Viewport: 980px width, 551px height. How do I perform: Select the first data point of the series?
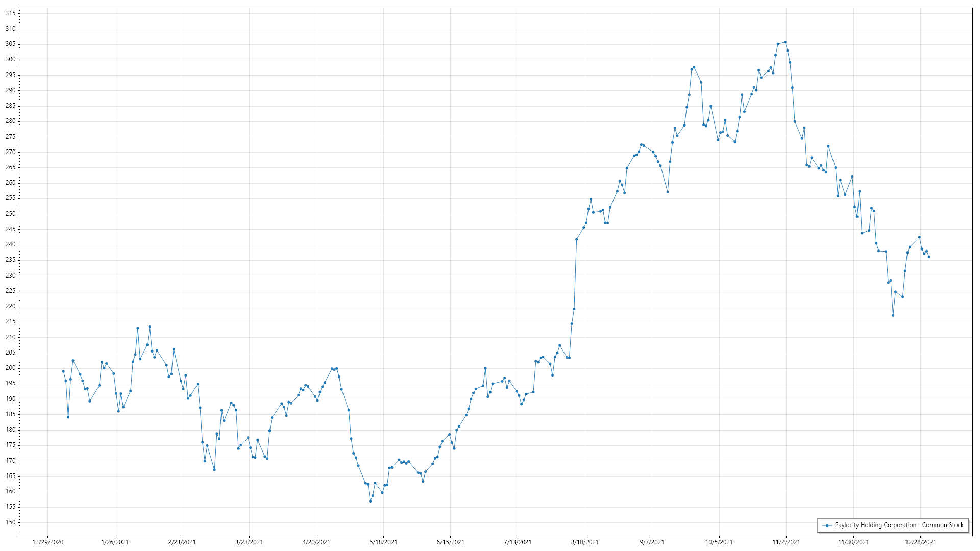click(x=63, y=371)
